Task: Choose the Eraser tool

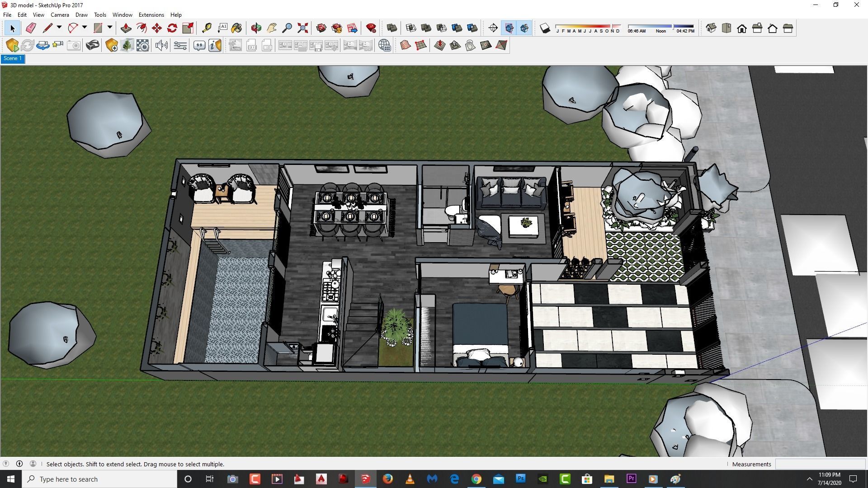Action: point(31,28)
